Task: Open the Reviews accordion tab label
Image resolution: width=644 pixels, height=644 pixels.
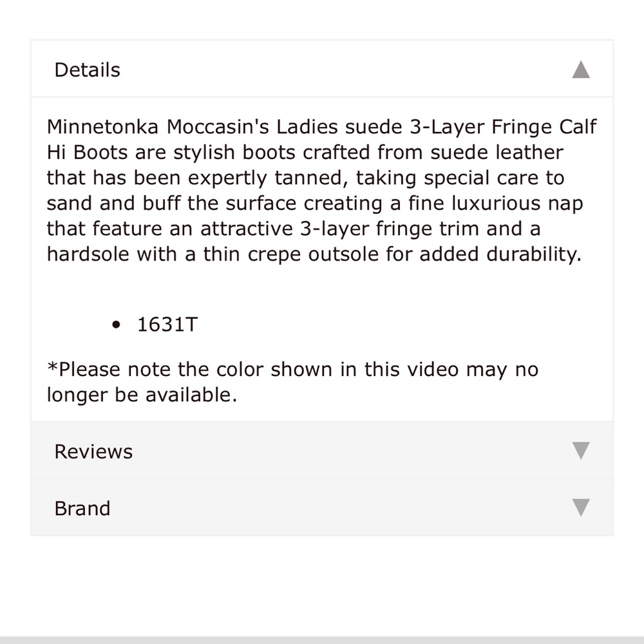Action: [x=93, y=451]
